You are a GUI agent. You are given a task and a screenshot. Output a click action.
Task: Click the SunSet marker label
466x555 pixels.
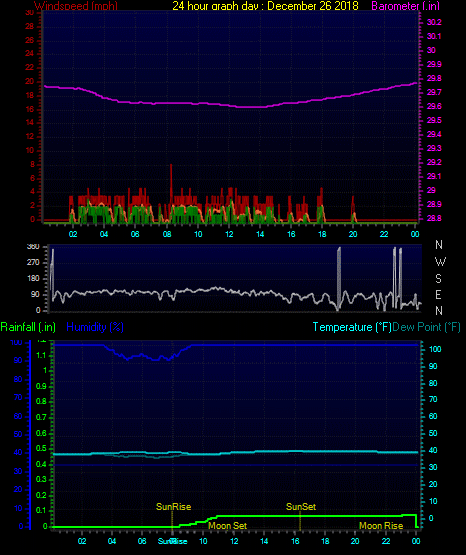(301, 507)
